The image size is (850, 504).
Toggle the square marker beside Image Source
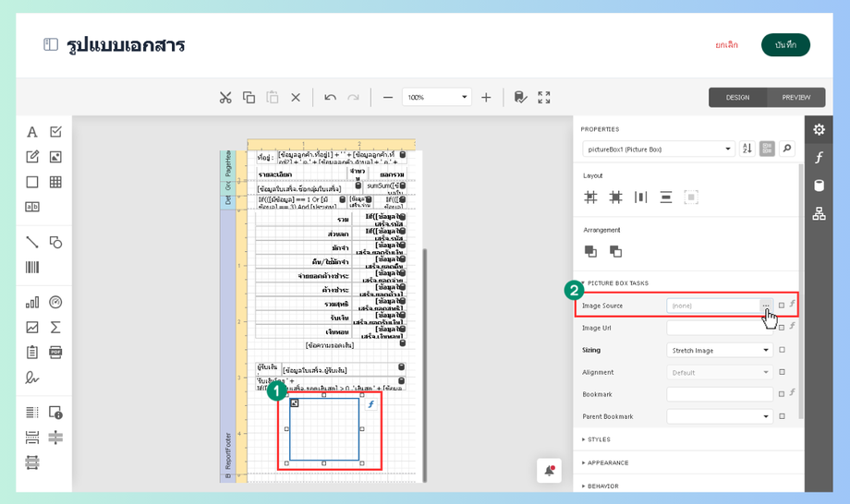[x=782, y=306]
